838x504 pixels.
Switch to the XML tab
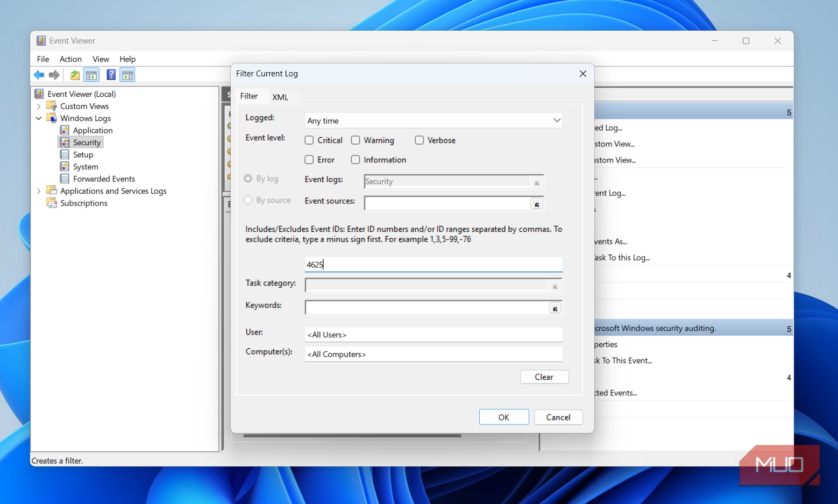tap(280, 97)
